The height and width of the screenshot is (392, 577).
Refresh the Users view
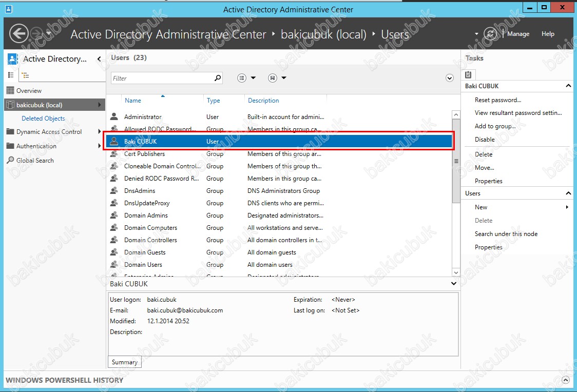point(490,34)
